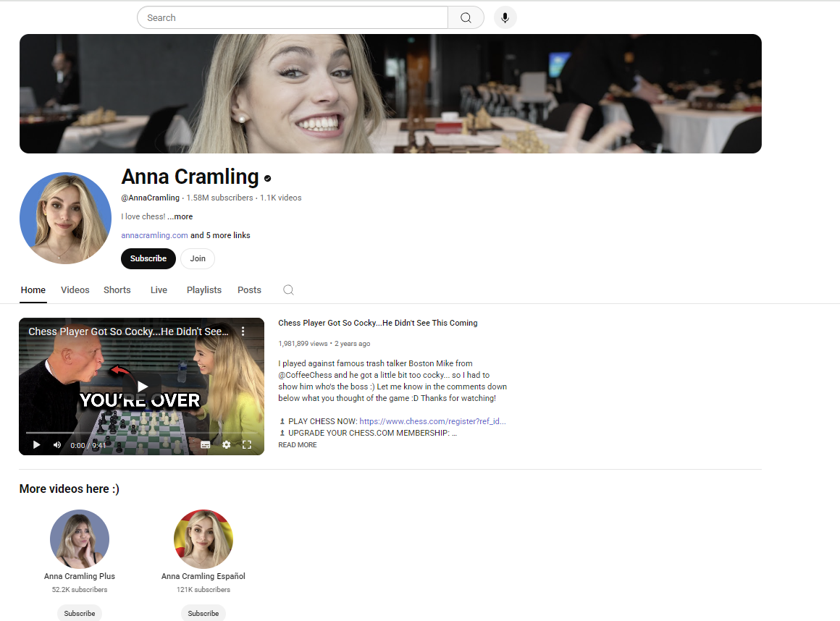Screen dimensions: 840x621
Task: Click READ MORE to expand the video description
Action: point(297,444)
